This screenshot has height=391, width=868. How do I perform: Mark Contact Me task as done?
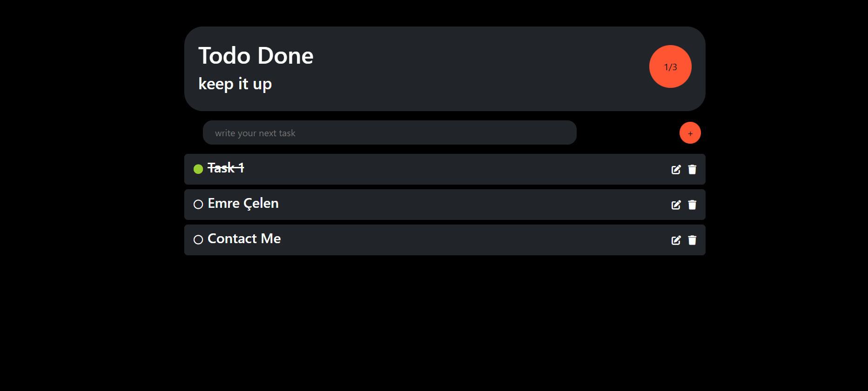pyautogui.click(x=198, y=239)
